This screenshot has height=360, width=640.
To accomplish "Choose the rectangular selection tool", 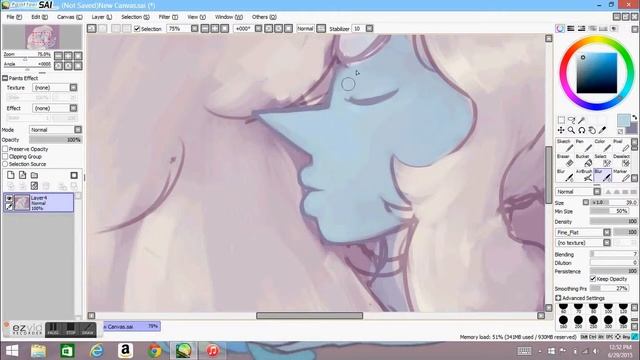I will [561, 120].
